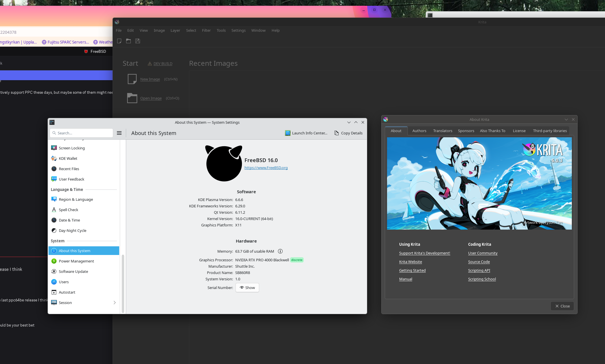Open Fujitsu SPARC Servers bookmark in browser
This screenshot has height=364, width=605.
66,42
